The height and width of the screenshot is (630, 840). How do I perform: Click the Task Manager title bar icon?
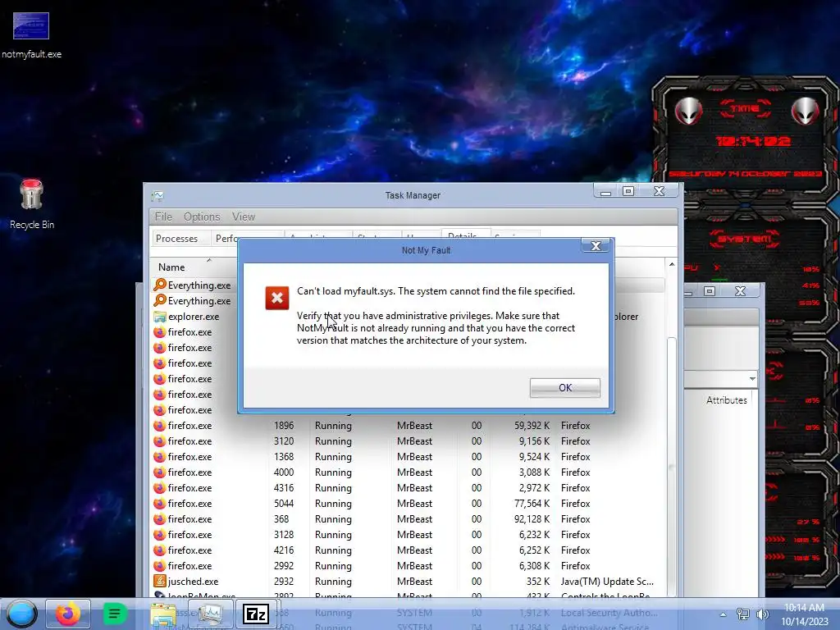(x=157, y=196)
